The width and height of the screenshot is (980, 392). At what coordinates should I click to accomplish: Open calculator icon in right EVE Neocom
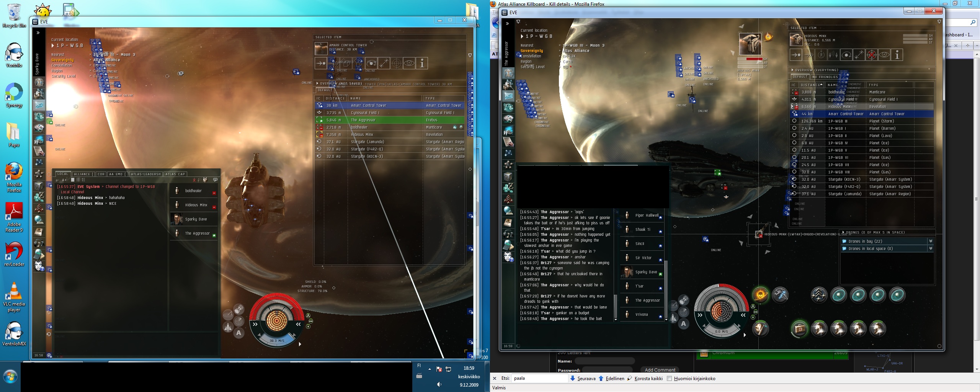coord(508,245)
